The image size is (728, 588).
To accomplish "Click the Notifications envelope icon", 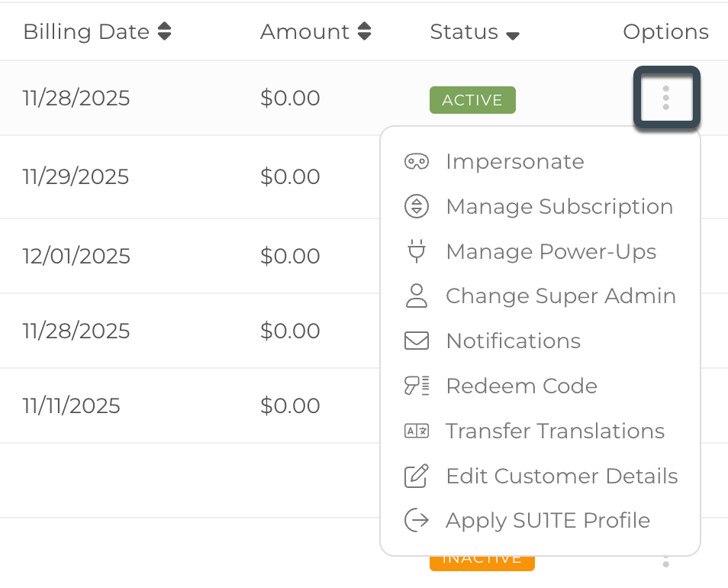I will click(x=417, y=341).
